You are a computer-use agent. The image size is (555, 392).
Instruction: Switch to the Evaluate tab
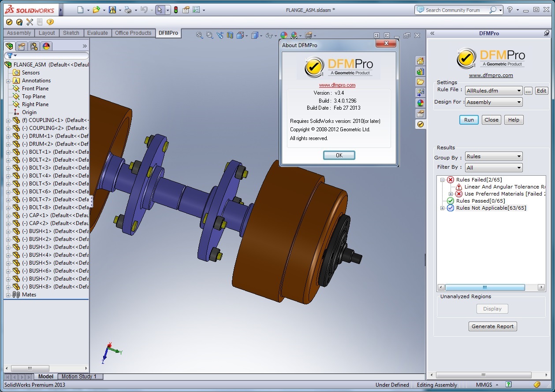[97, 33]
